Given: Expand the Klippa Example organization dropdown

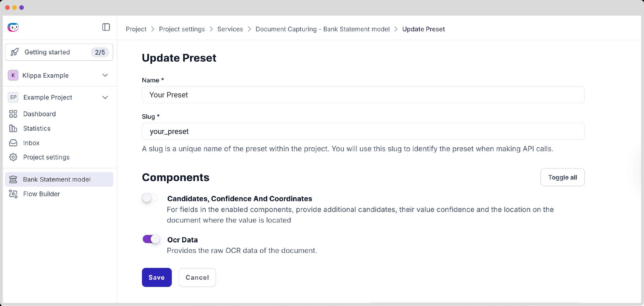Looking at the screenshot, I should (x=105, y=75).
